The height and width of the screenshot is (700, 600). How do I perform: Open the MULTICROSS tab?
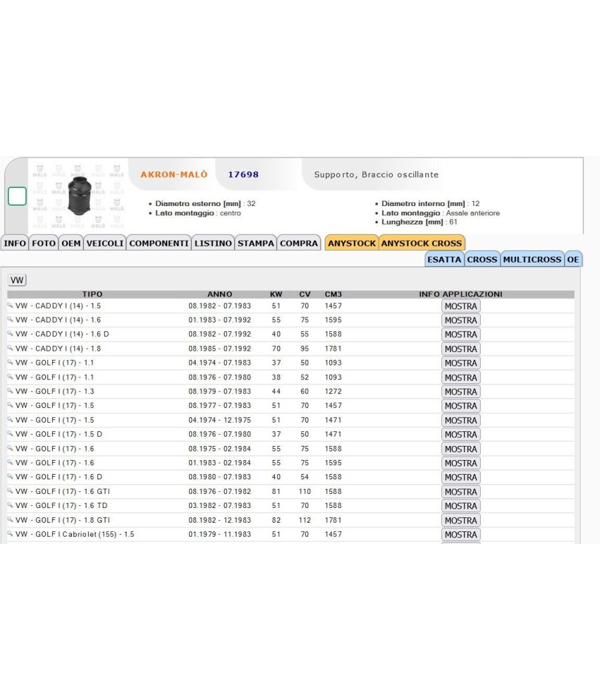coord(532,259)
